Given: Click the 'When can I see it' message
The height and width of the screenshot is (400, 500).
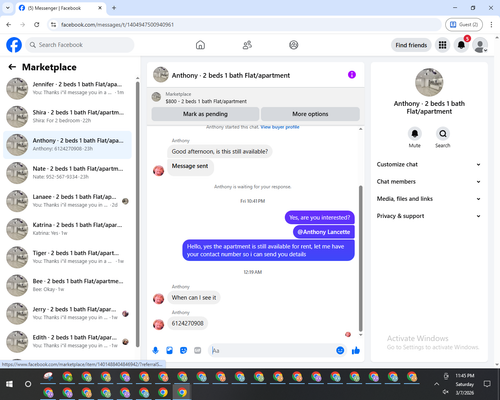Looking at the screenshot, I should pyautogui.click(x=194, y=298).
